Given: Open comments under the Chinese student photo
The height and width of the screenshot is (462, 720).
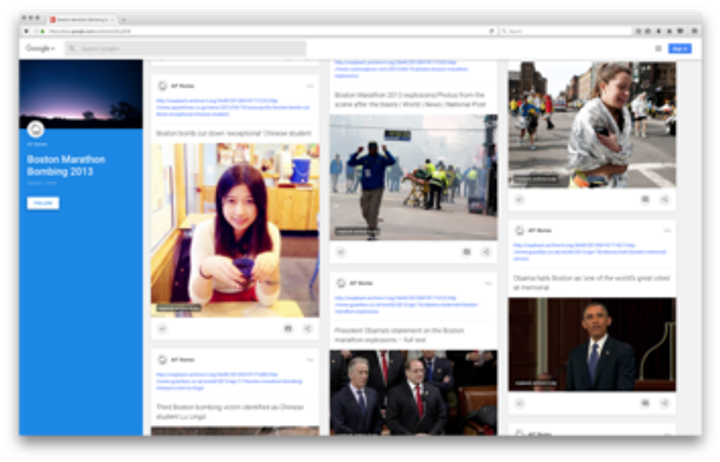Looking at the screenshot, I should (x=288, y=329).
